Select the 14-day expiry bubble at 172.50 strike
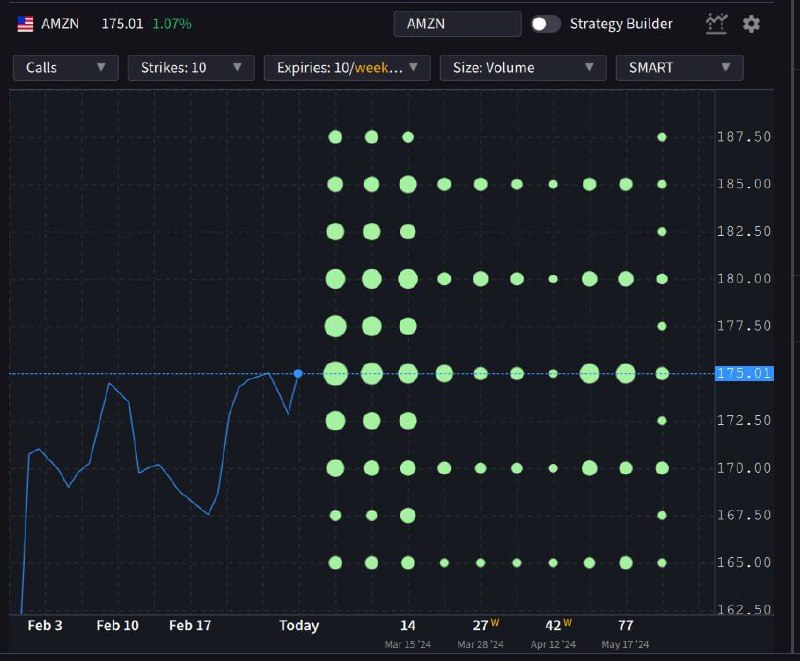 coord(408,421)
